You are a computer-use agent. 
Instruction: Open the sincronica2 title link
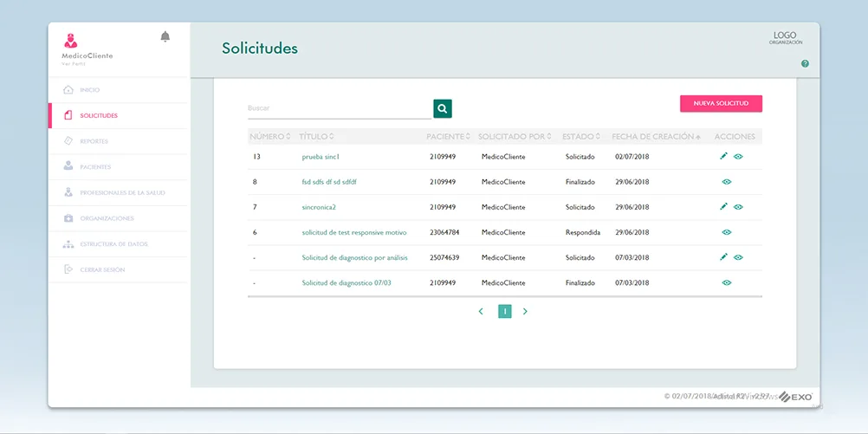319,207
